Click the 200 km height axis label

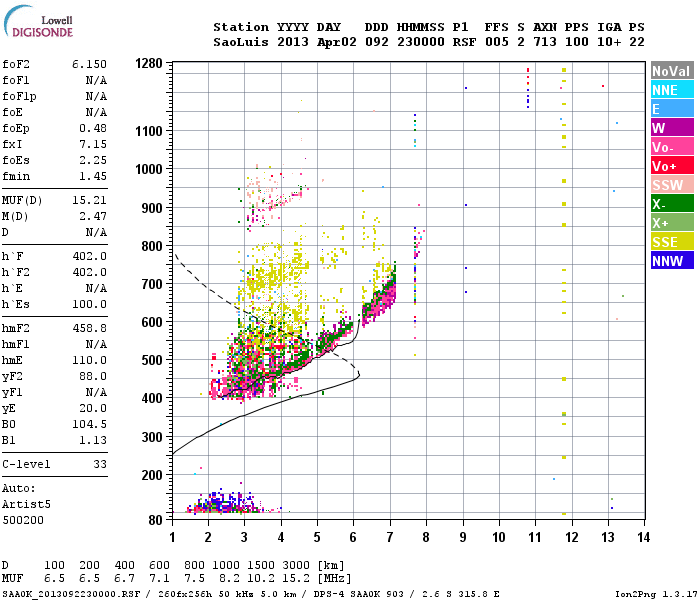(152, 475)
